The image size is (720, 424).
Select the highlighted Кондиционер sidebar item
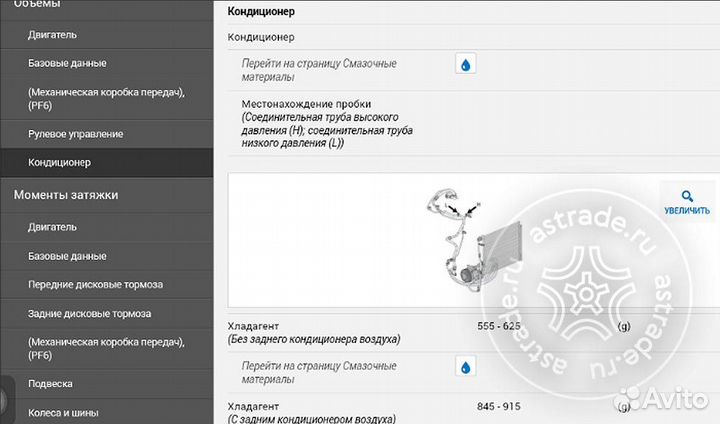coord(60,162)
